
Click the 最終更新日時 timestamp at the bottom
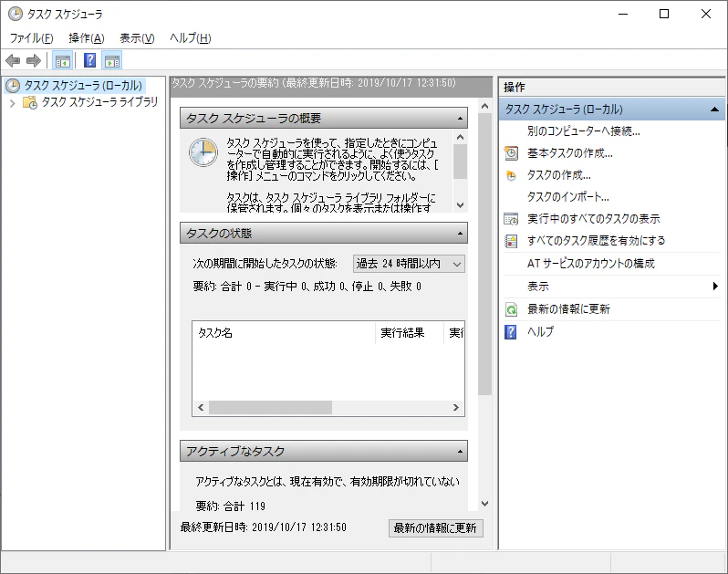point(264,527)
